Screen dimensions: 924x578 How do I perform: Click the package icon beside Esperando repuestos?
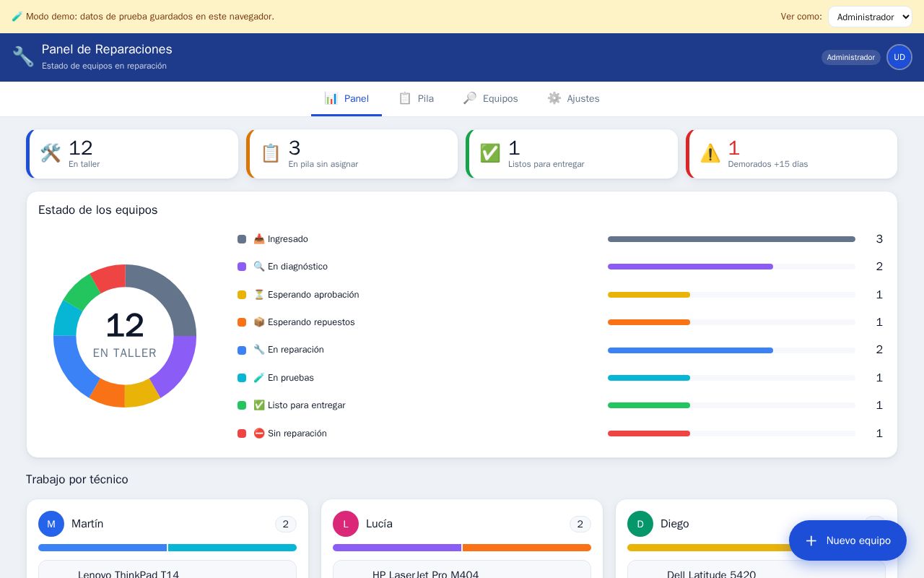[259, 322]
